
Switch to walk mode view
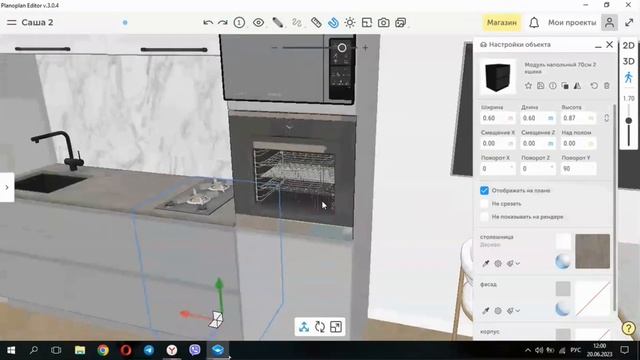click(x=629, y=78)
